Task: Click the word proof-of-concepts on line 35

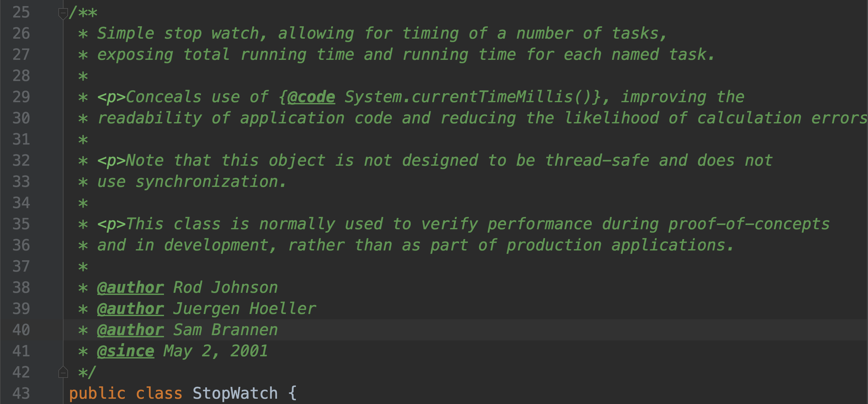Action: [749, 225]
